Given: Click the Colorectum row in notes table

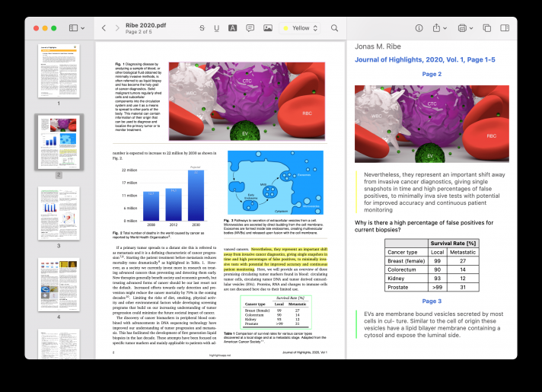Looking at the screenshot, I should (x=432, y=269).
